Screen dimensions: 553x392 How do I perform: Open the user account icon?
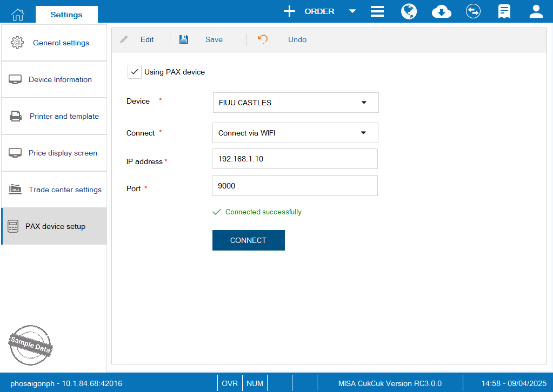coord(536,11)
